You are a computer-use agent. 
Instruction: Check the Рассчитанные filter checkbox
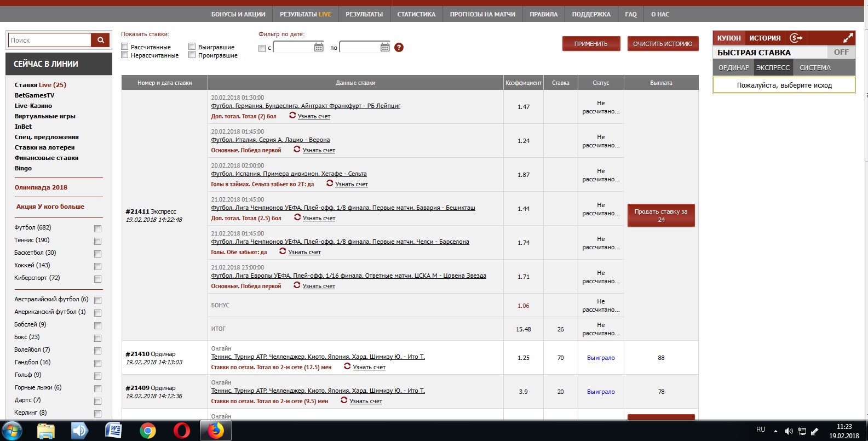coord(125,47)
